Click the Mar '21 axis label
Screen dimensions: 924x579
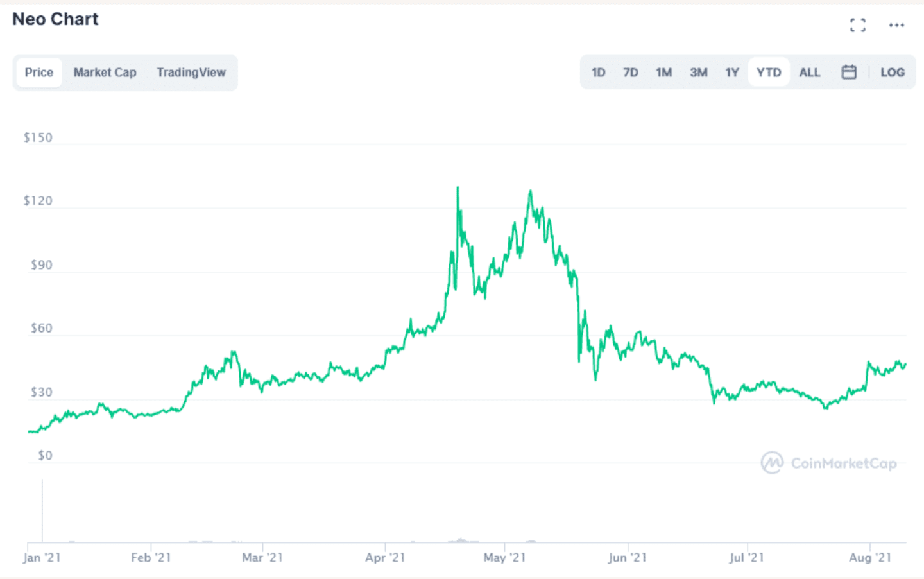point(262,557)
